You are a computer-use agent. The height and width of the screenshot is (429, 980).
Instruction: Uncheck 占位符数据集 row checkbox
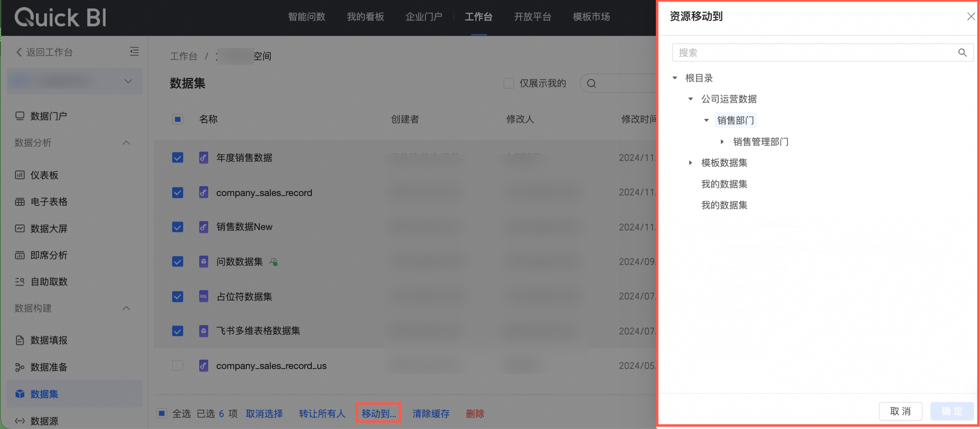178,296
